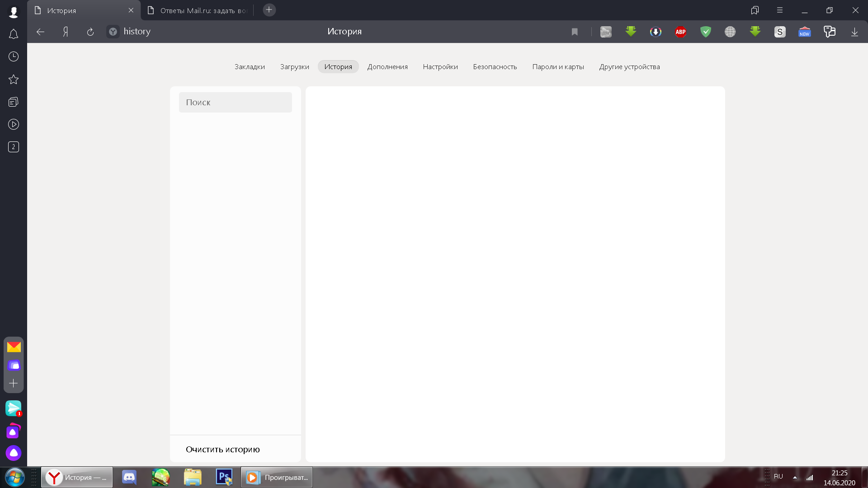Open the profile avatar in sidebar
Screen dimensions: 868x488
tap(14, 12)
